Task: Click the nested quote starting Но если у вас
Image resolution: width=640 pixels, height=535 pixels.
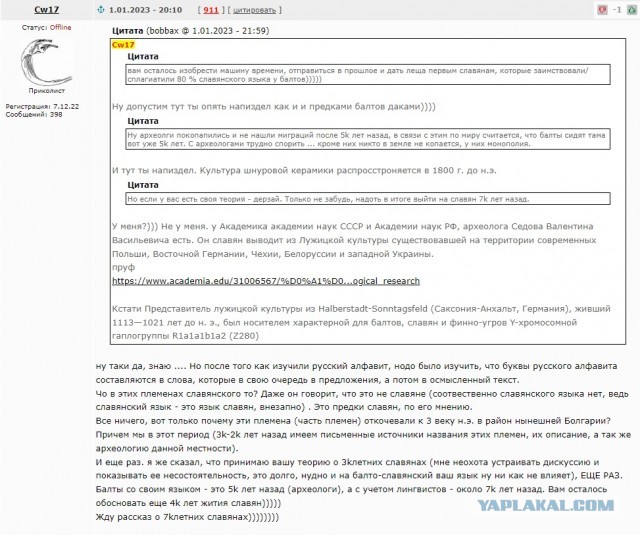Action: click(368, 199)
